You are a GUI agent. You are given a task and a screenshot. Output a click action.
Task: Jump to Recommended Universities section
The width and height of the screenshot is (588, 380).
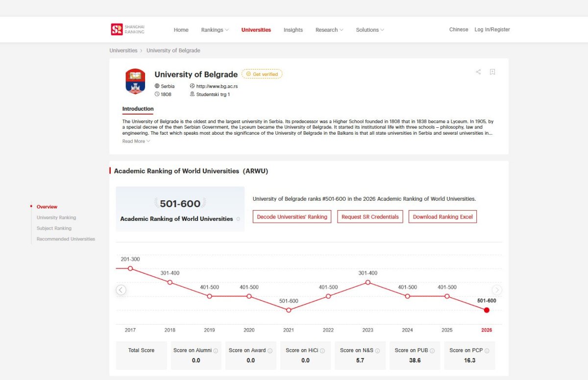click(x=66, y=239)
